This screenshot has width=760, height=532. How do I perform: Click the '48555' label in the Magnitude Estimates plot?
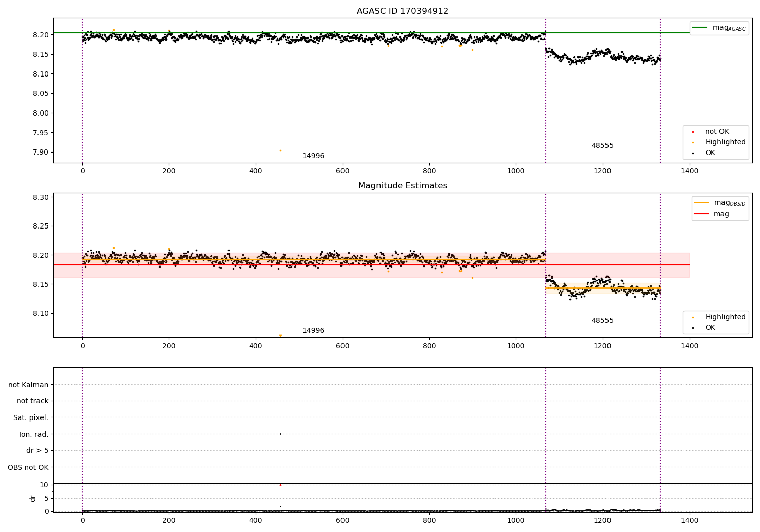pyautogui.click(x=602, y=321)
